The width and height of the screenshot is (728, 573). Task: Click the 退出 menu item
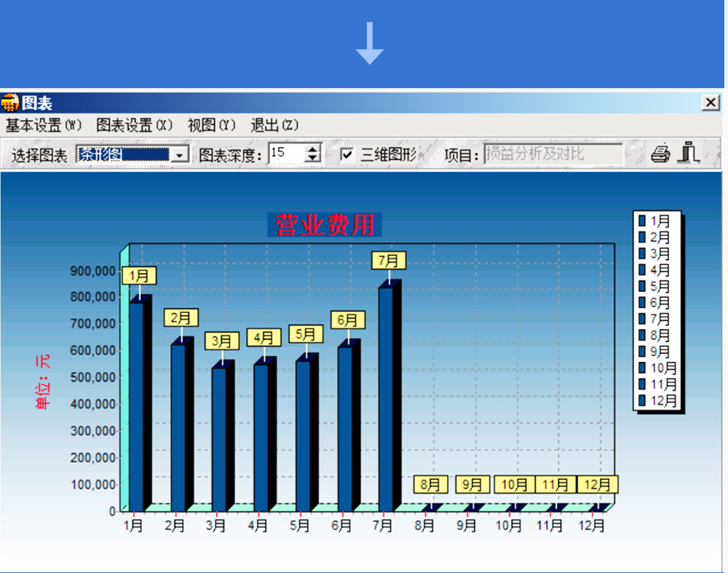click(x=274, y=125)
